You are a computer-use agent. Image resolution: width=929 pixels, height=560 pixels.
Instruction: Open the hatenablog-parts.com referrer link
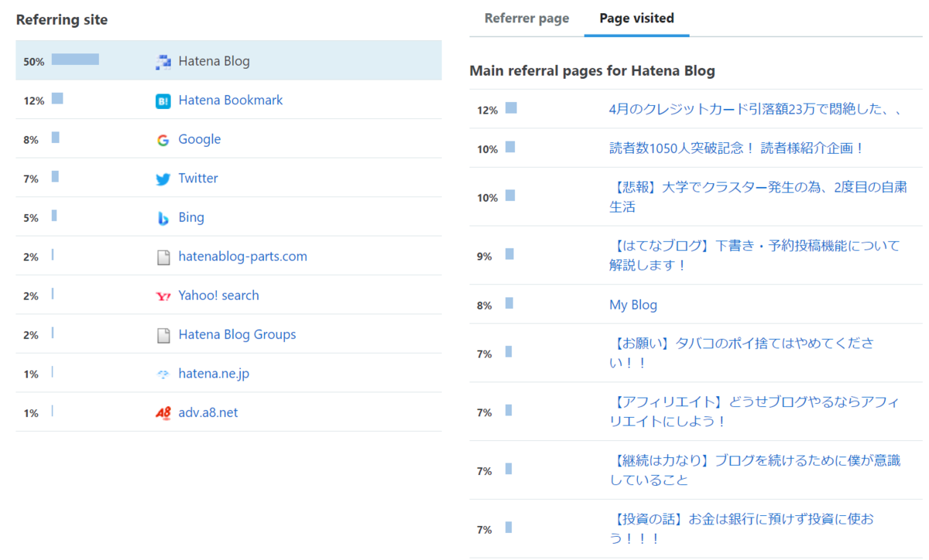(242, 256)
